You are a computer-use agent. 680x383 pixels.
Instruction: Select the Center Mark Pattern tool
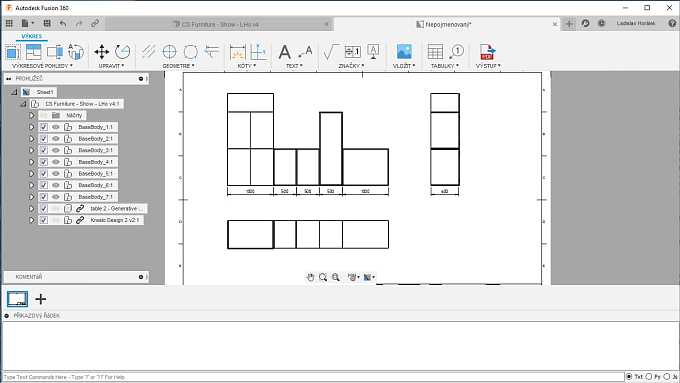(x=190, y=52)
